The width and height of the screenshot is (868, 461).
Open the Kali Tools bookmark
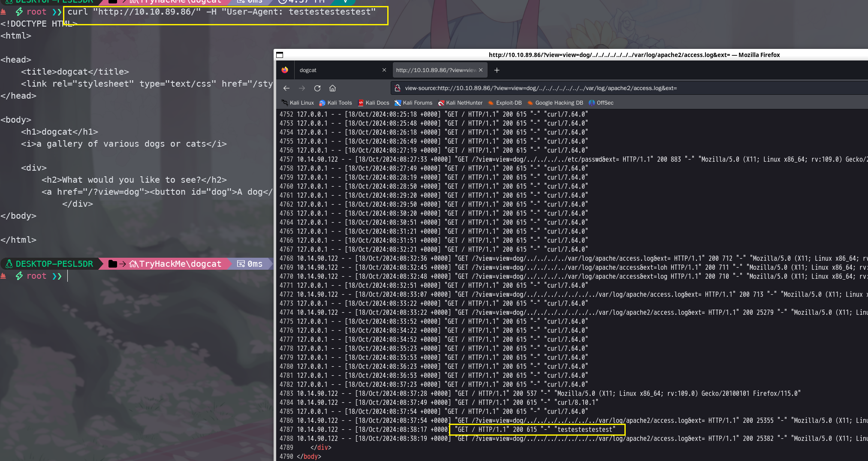(x=335, y=103)
